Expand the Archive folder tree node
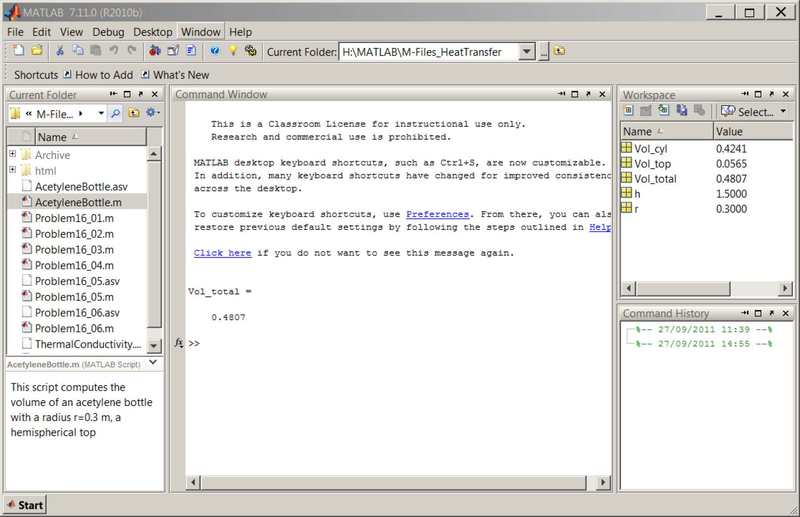800x517 pixels. (12, 154)
